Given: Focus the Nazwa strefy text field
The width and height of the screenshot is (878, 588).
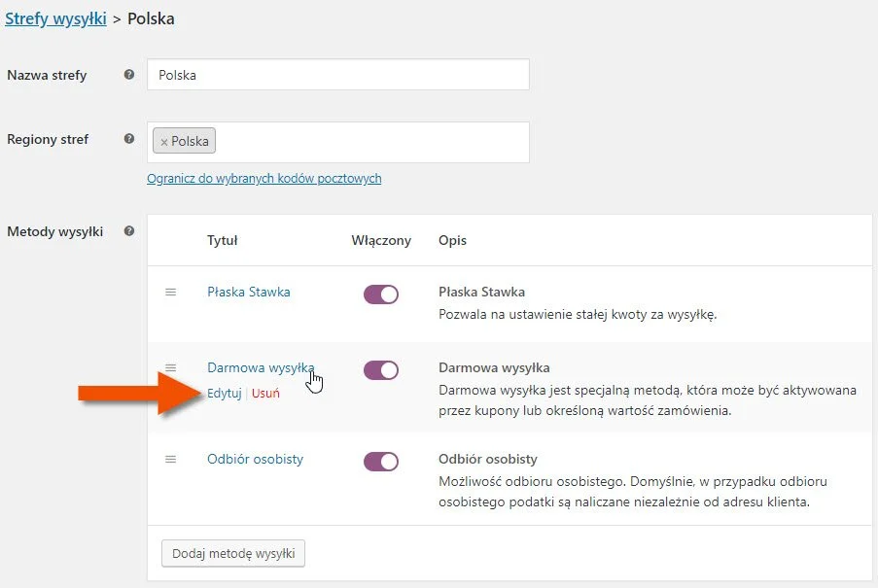Looking at the screenshot, I should coord(338,75).
